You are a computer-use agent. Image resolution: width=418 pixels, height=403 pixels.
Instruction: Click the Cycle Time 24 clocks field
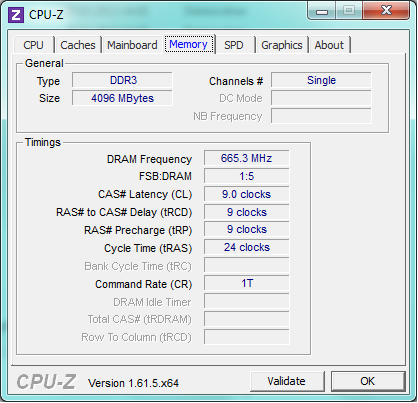point(247,247)
